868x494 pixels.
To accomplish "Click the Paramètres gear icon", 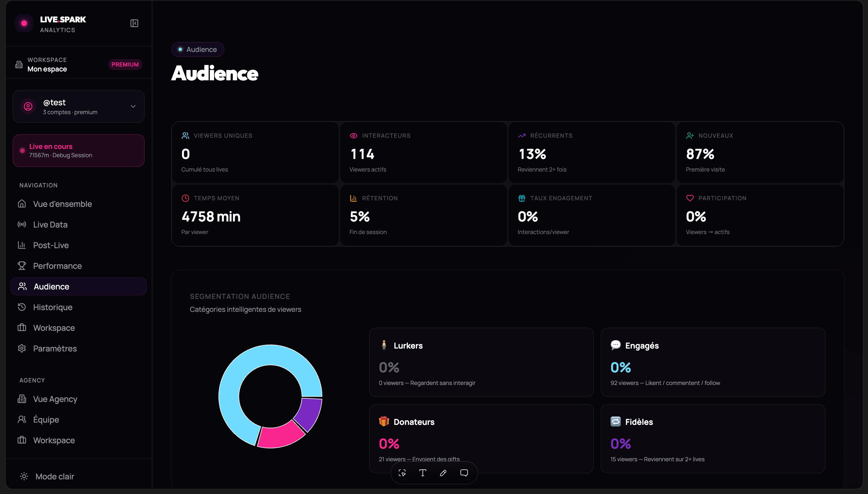I will (x=22, y=349).
